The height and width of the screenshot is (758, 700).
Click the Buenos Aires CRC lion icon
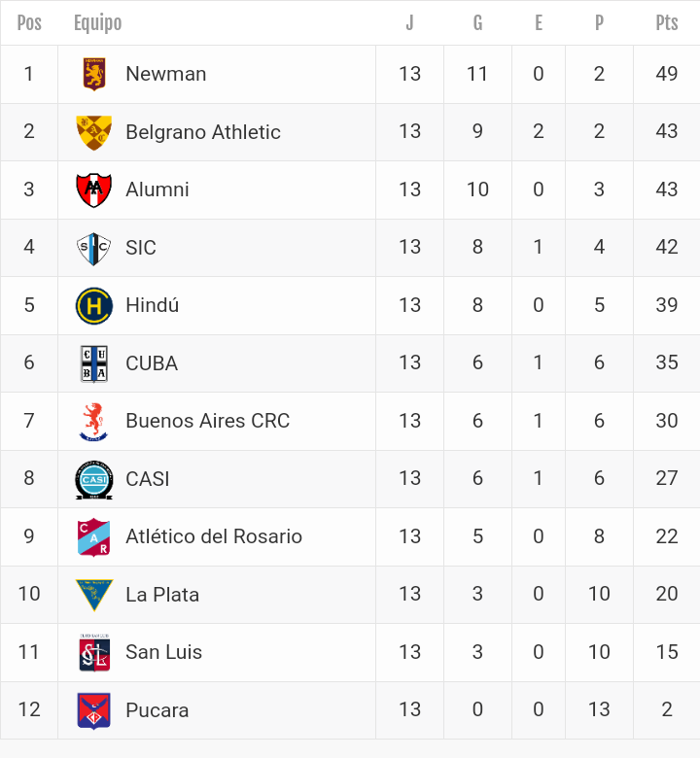tap(94, 421)
